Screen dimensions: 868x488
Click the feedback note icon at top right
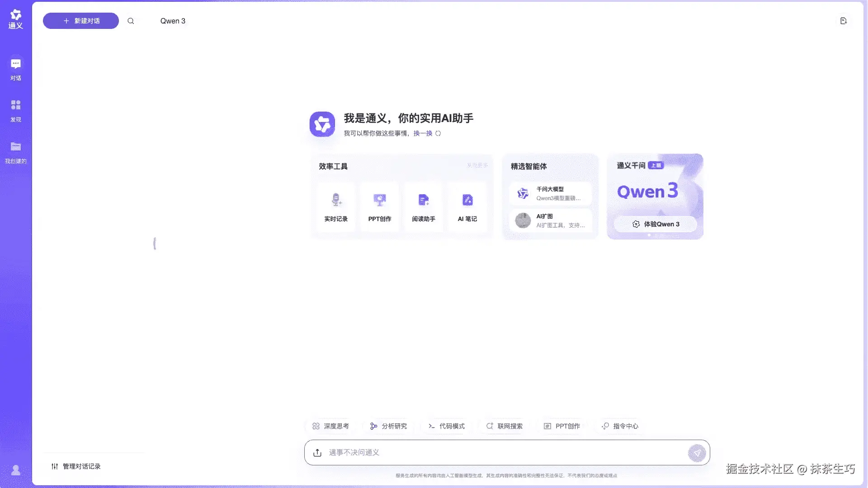coord(843,21)
